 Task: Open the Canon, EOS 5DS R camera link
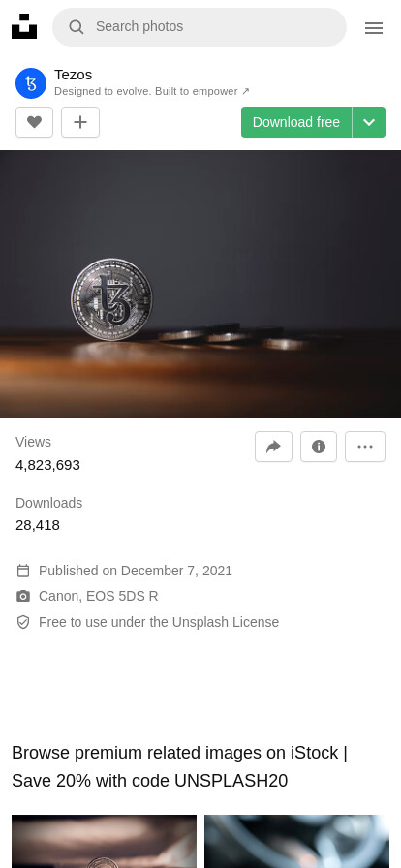click(x=99, y=596)
